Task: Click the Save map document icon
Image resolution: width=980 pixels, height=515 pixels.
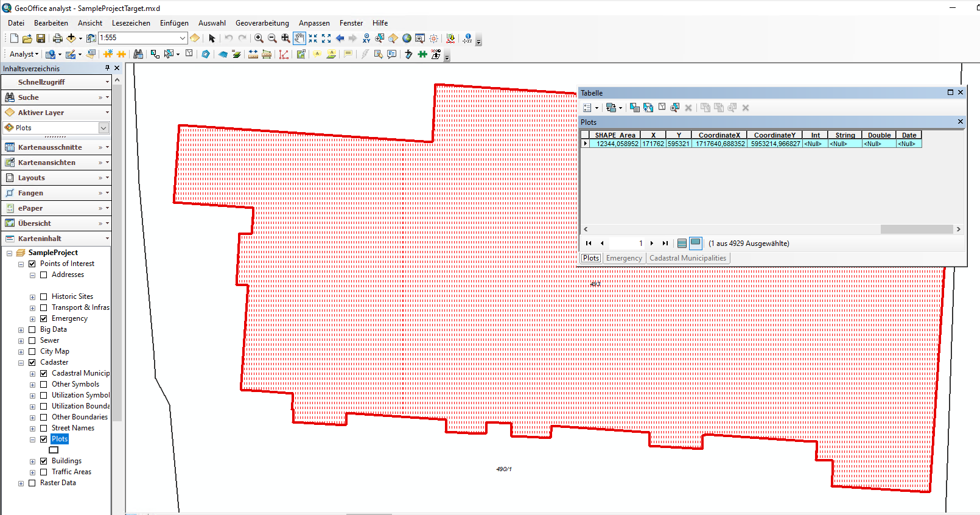Action: click(41, 38)
